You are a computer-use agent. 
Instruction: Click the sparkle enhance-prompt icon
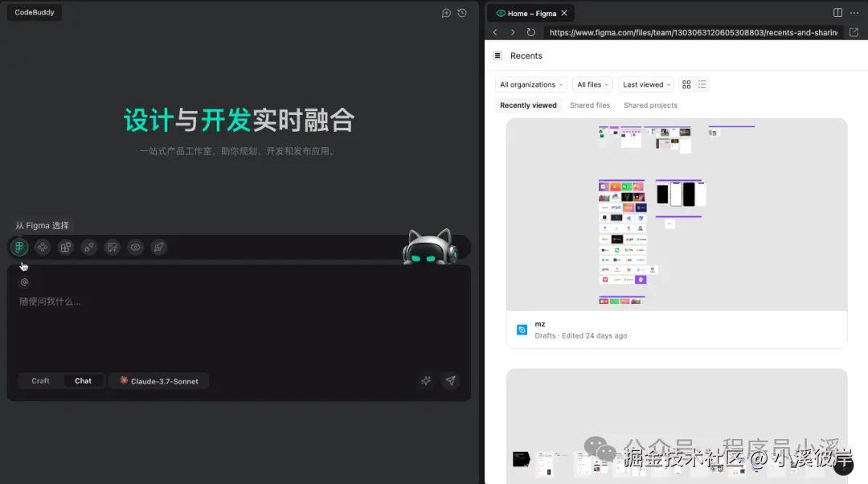pyautogui.click(x=426, y=380)
